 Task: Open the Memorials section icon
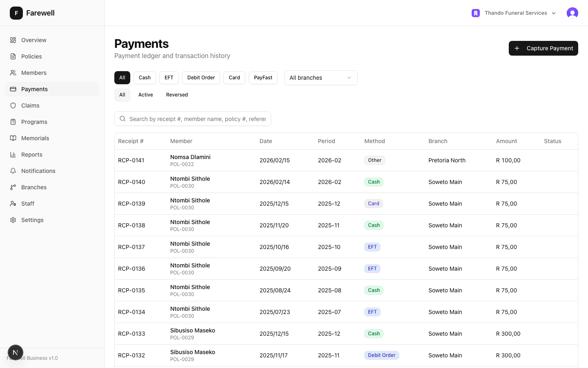[13, 138]
